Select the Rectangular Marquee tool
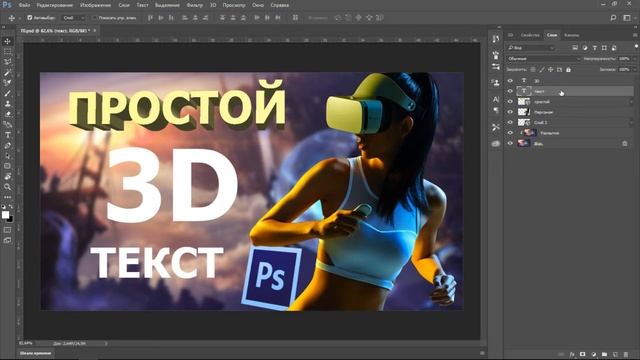640x360 pixels. point(7,52)
